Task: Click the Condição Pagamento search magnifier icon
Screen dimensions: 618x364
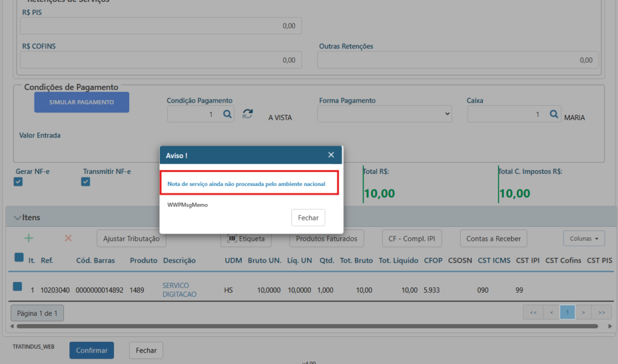Action: tap(227, 114)
